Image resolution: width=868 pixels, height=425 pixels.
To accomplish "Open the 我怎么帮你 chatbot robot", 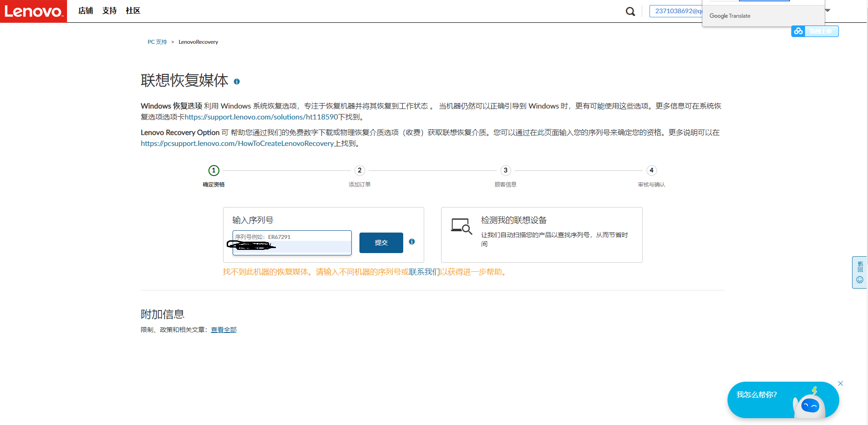I will (783, 400).
